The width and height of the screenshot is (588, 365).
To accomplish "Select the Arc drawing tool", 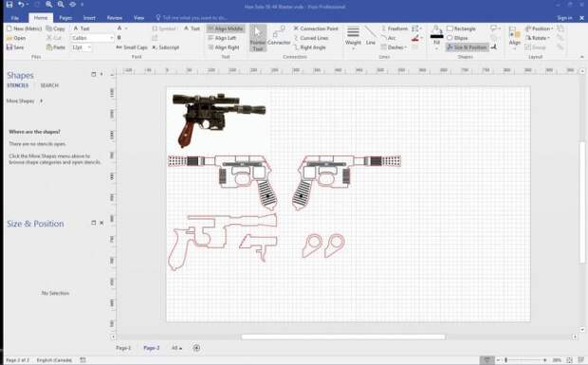I will [x=388, y=38].
